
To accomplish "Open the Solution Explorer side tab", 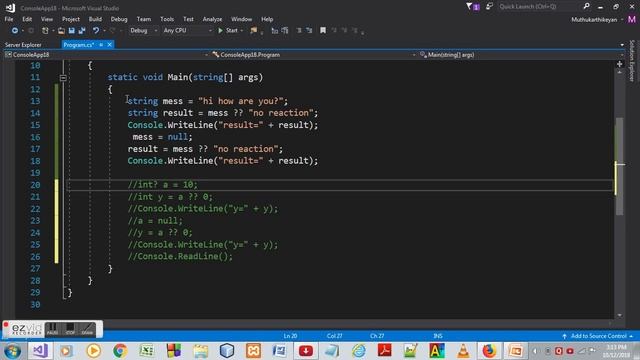I will coord(632,60).
